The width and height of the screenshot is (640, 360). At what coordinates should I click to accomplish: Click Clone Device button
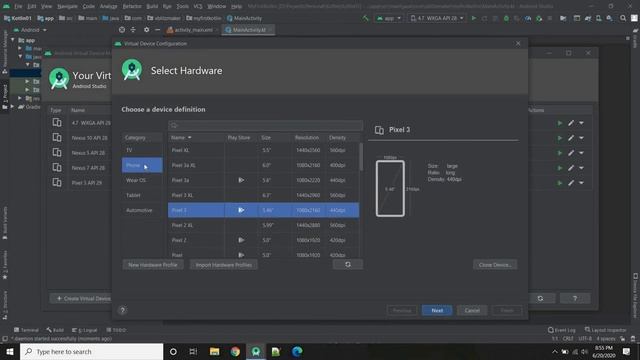495,265
